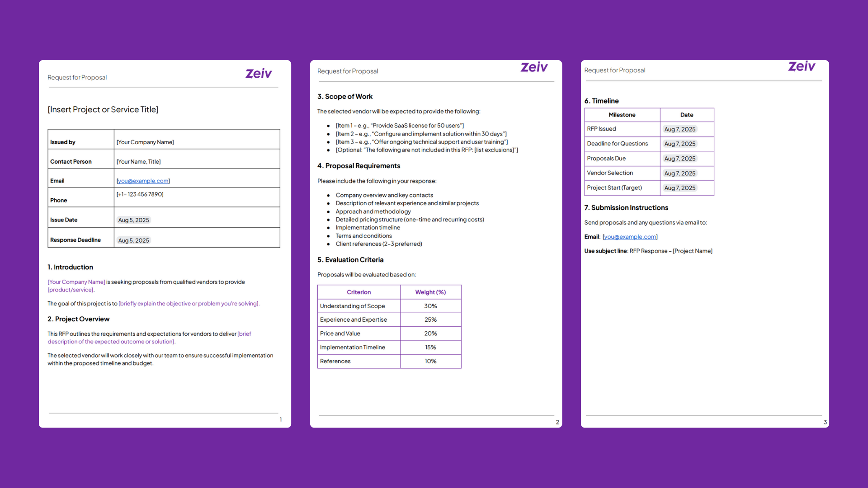Click the Zeiv logo on page one
The width and height of the screenshot is (868, 488).
click(258, 73)
